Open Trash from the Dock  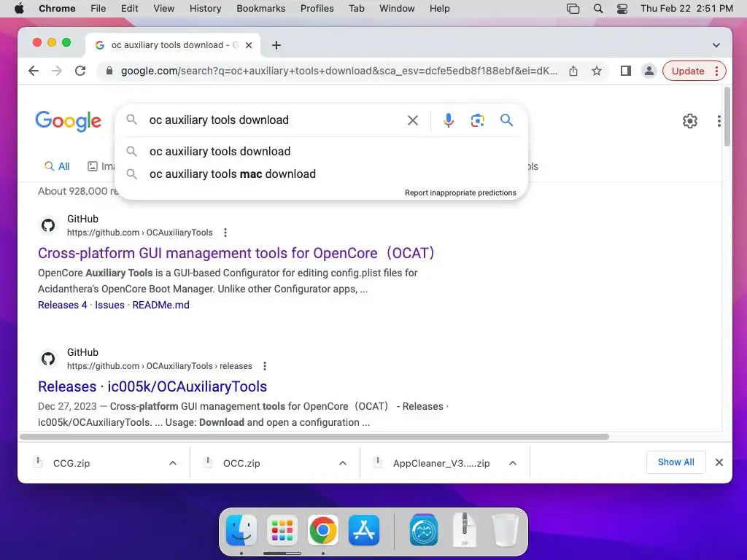[505, 530]
